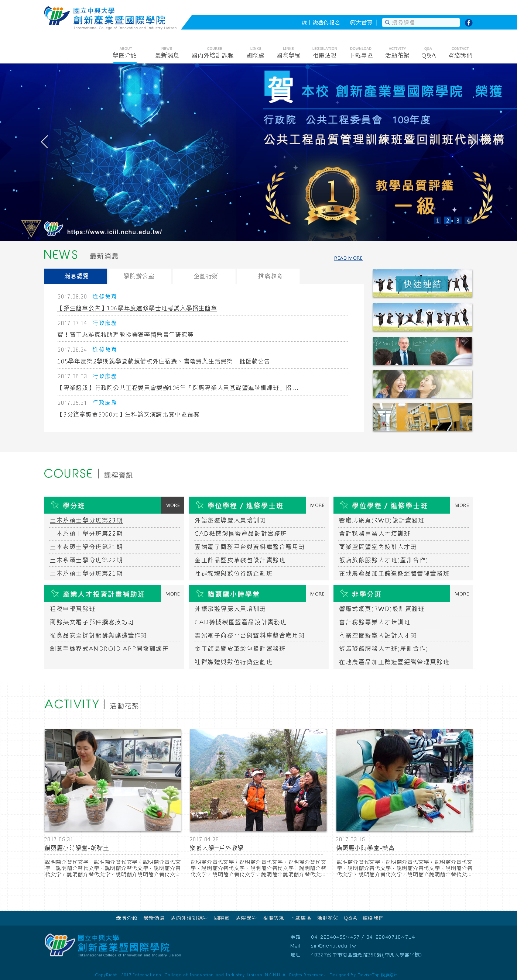Click into the 搜尋課程 search field
Screen dimensions: 517x980
point(424,23)
